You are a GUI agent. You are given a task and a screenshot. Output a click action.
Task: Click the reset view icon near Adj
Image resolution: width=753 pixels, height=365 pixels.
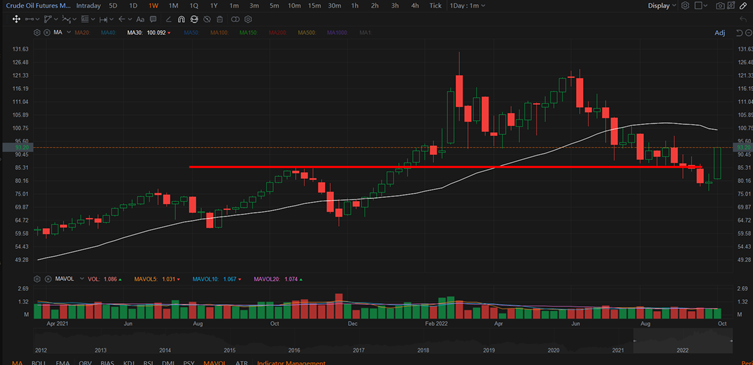tap(739, 33)
